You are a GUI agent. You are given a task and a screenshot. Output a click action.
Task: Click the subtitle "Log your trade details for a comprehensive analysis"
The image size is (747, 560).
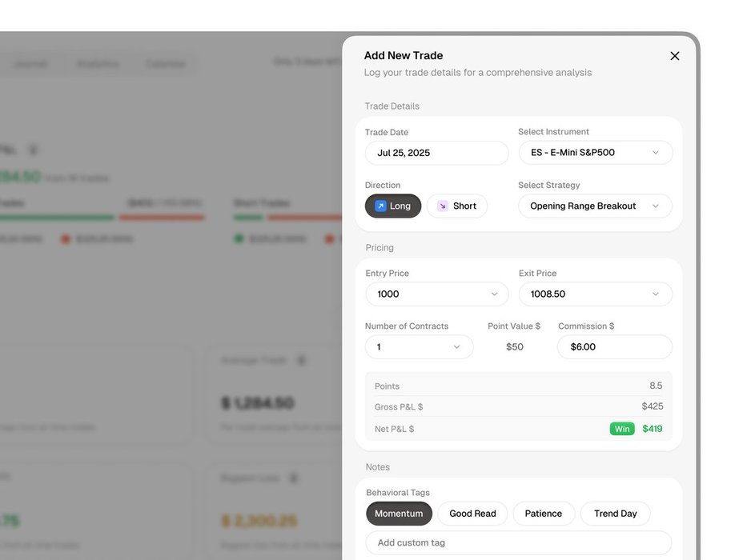point(478,72)
